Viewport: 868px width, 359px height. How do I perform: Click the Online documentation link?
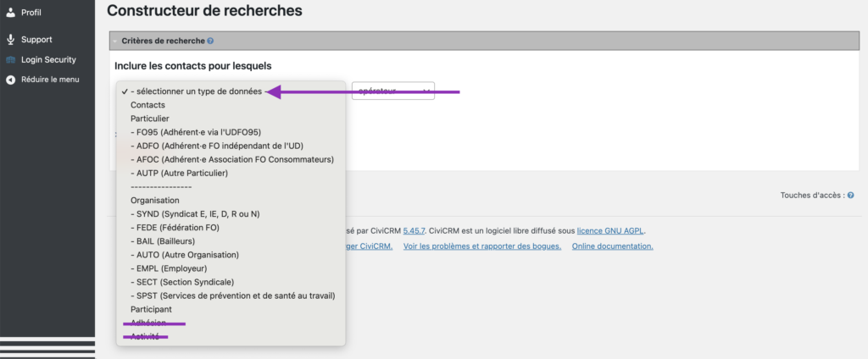click(612, 246)
